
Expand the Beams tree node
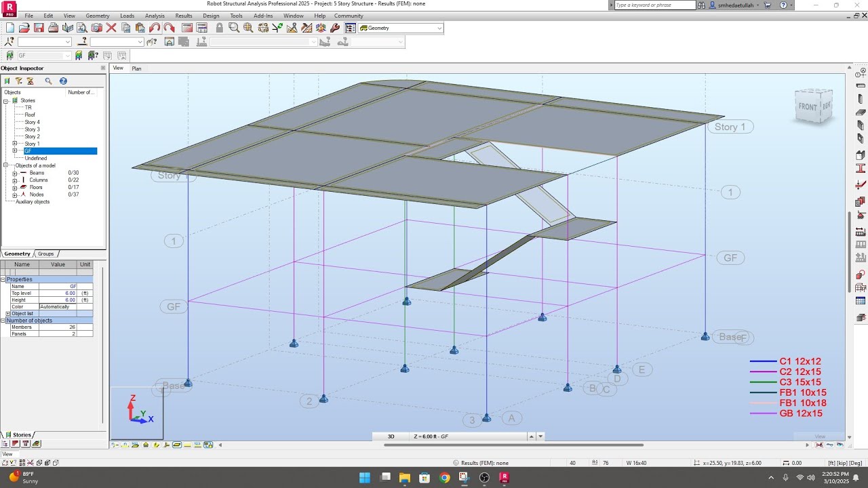15,173
